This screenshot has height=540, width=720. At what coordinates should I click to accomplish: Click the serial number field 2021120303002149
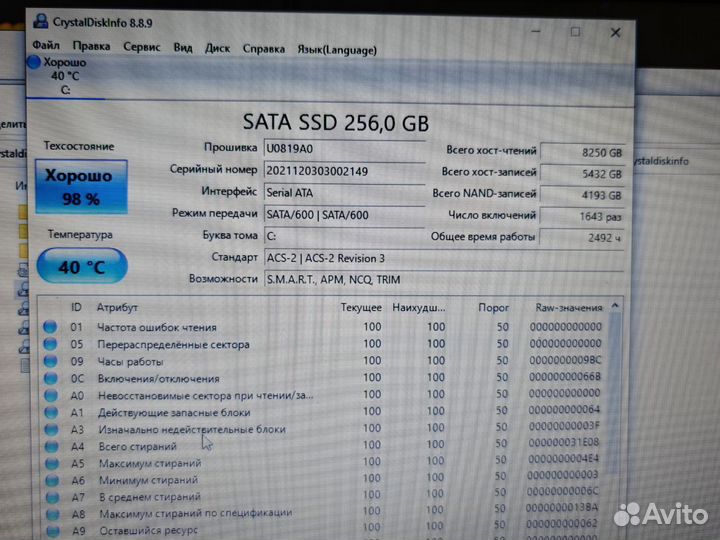coord(345,171)
